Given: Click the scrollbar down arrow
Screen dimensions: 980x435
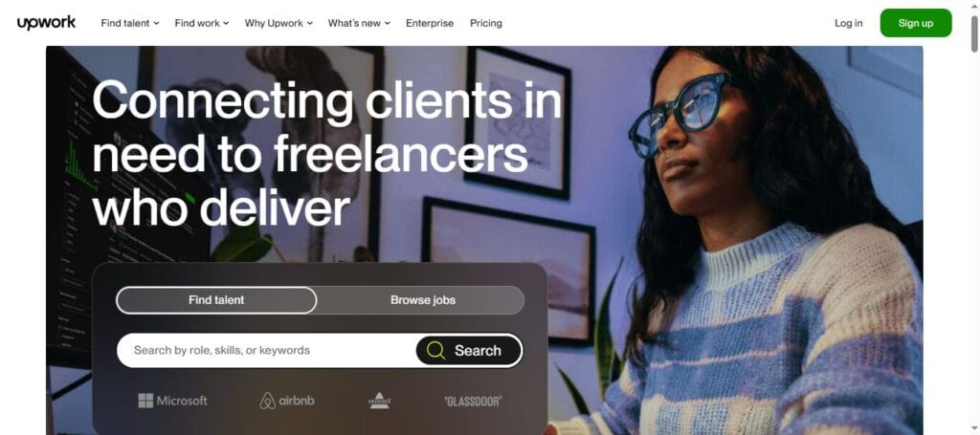Looking at the screenshot, I should [974, 428].
